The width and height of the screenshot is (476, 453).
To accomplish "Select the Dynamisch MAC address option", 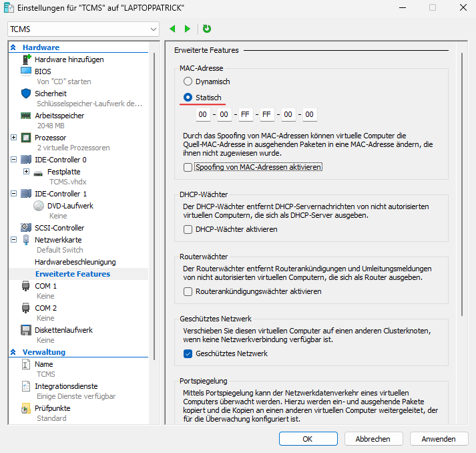I will pos(188,82).
